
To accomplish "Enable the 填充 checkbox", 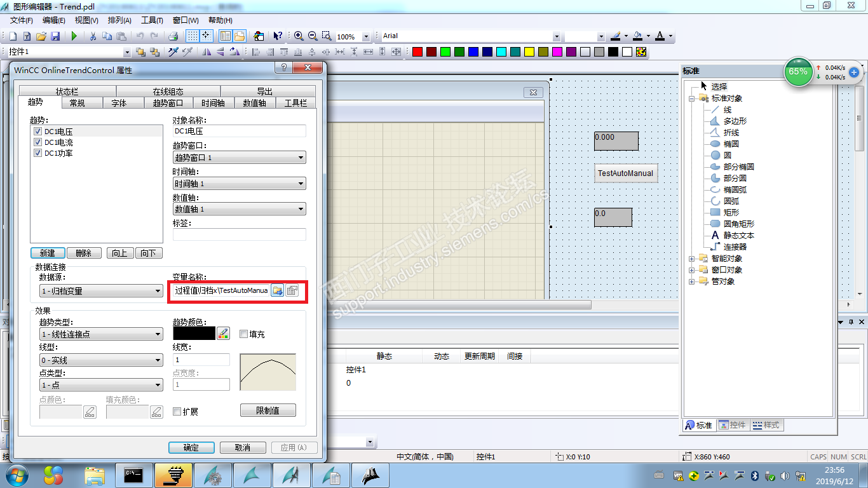I will pos(243,334).
